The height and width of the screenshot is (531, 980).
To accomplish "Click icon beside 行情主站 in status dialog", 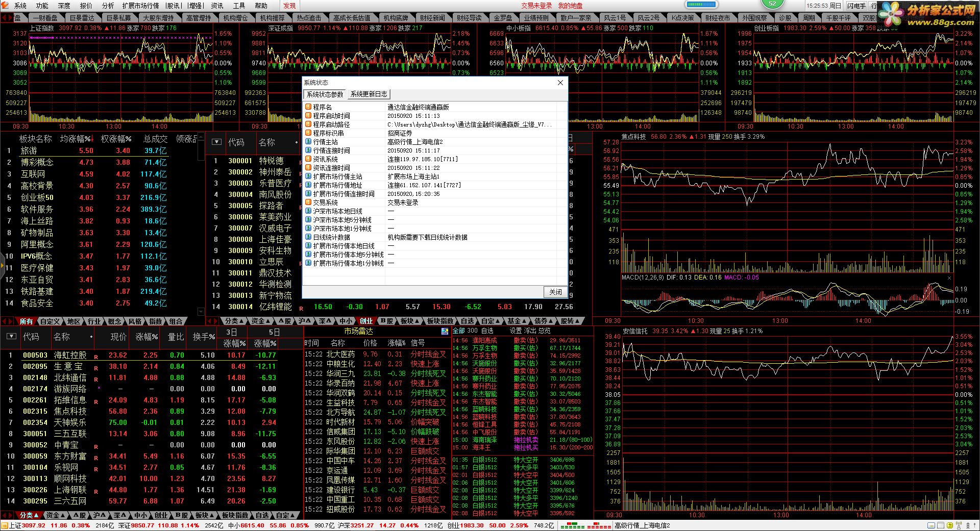I will pos(308,142).
